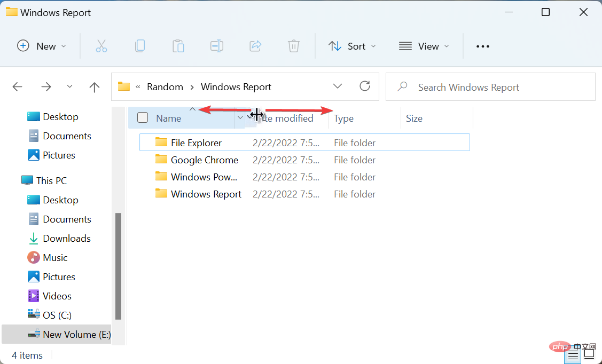Click the Random breadcrumb in the address bar
The width and height of the screenshot is (602, 364).
point(165,86)
